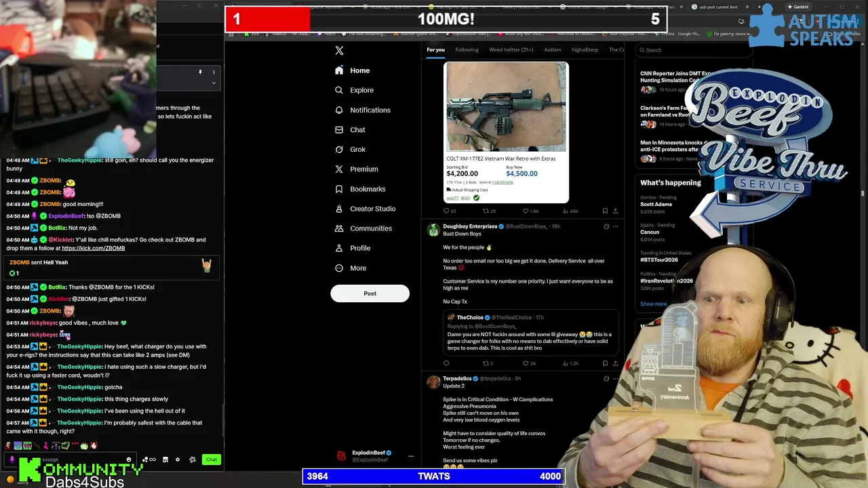This screenshot has width=868, height=488.
Task: Like the Doughboy Enterprises post
Action: [524, 363]
